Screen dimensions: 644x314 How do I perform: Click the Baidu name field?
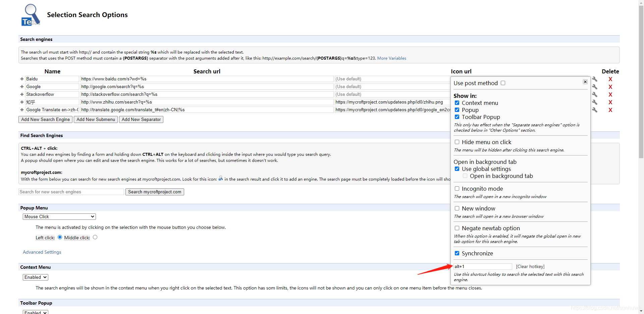pos(52,79)
